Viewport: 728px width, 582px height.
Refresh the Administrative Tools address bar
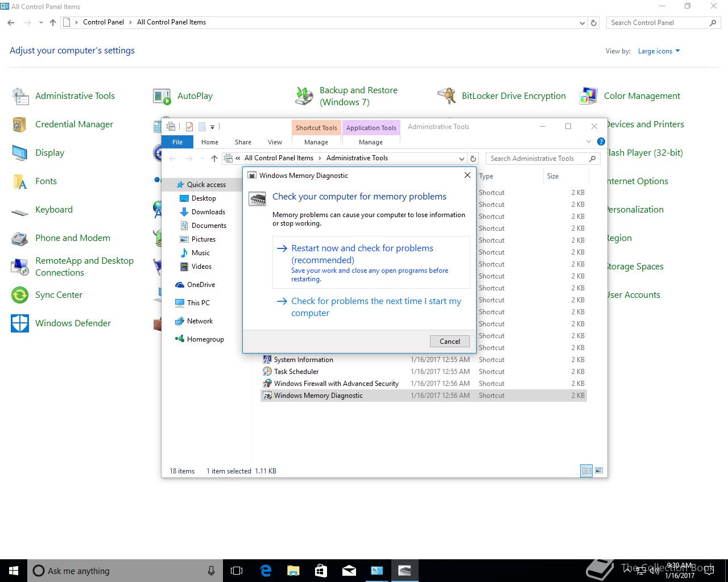coord(473,159)
